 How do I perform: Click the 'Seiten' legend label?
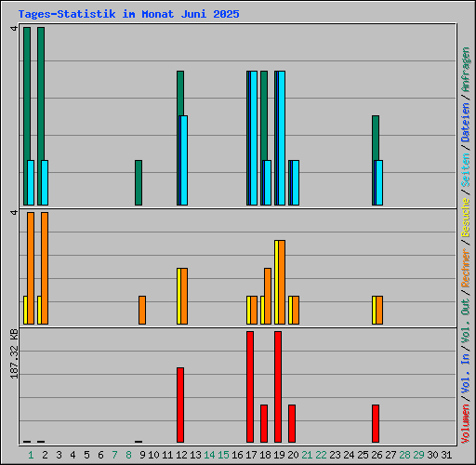click(x=466, y=170)
